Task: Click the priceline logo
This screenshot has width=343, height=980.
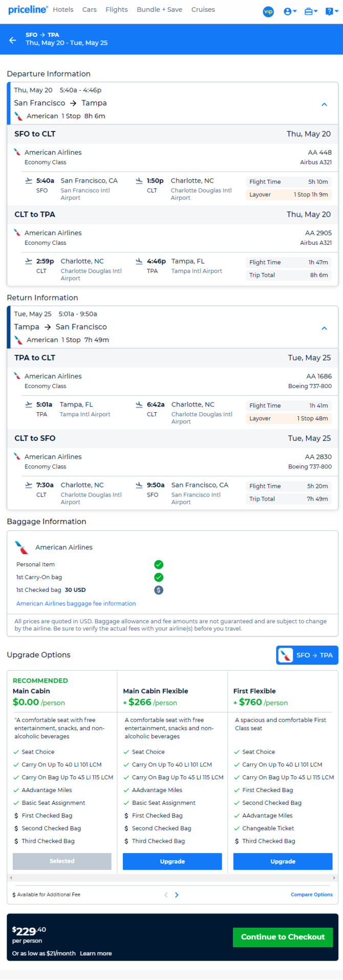Action: (28, 10)
